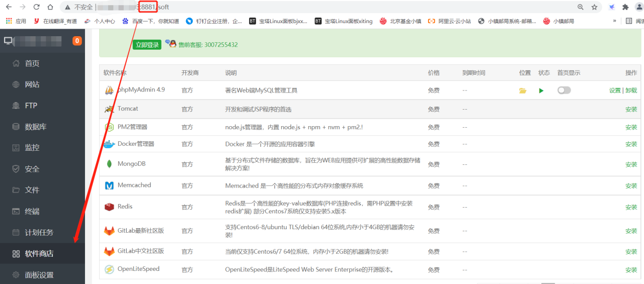
Task: Click the green 立即登录 button
Action: click(147, 45)
